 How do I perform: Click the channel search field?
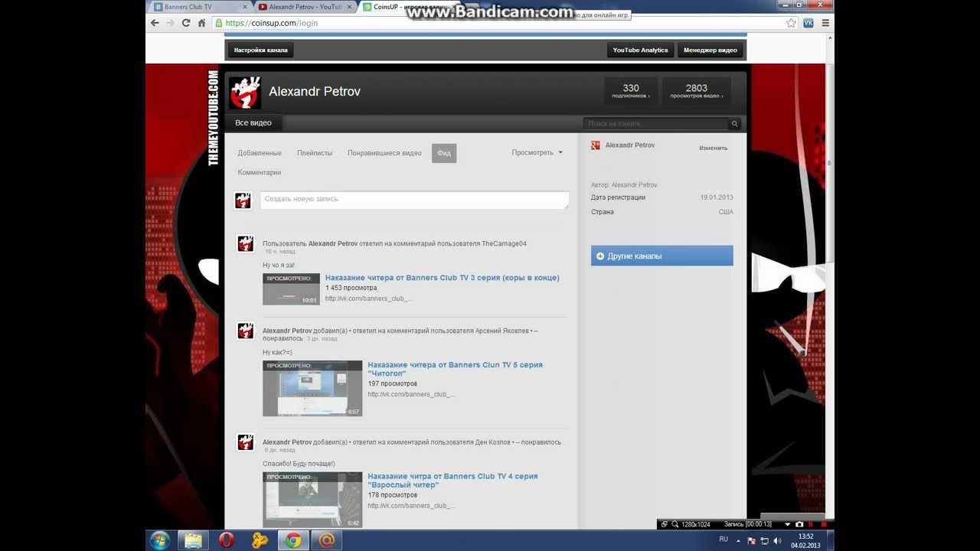(655, 124)
